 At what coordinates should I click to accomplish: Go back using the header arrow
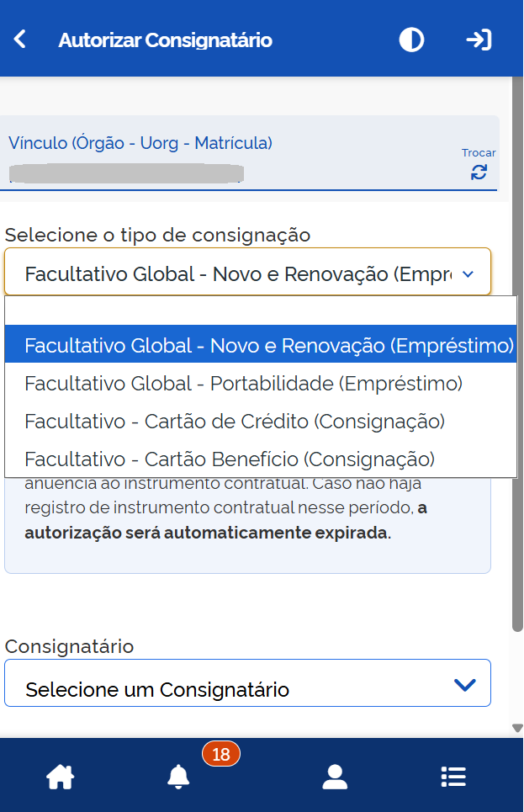pyautogui.click(x=19, y=40)
